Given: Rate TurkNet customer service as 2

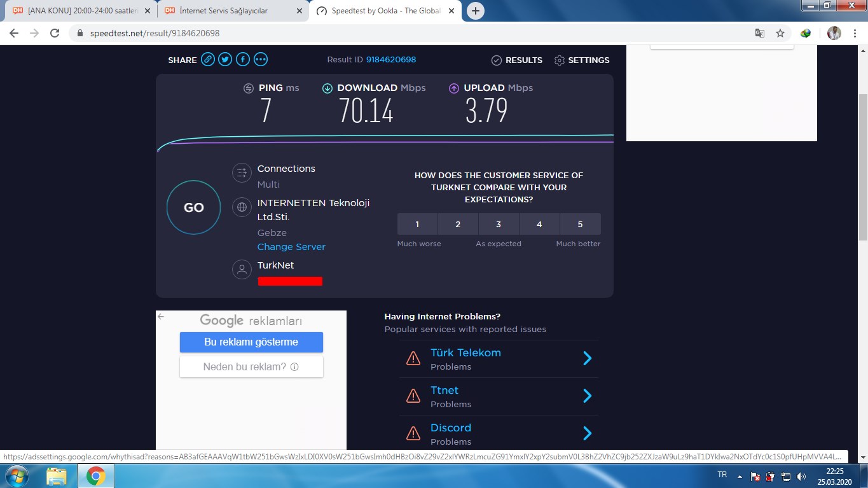Looking at the screenshot, I should click(x=458, y=224).
